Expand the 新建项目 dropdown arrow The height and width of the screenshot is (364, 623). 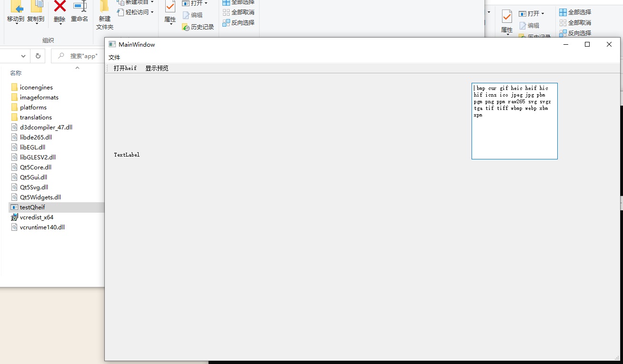152,3
